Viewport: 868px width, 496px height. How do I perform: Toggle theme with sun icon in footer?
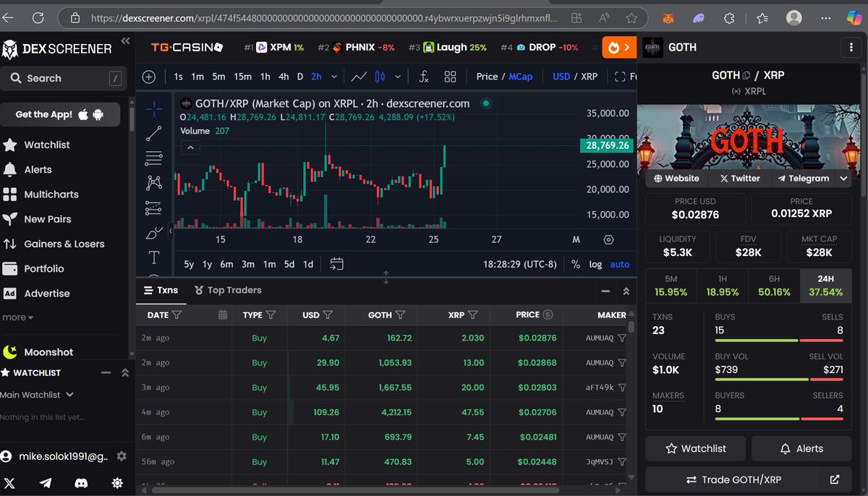pos(117,483)
